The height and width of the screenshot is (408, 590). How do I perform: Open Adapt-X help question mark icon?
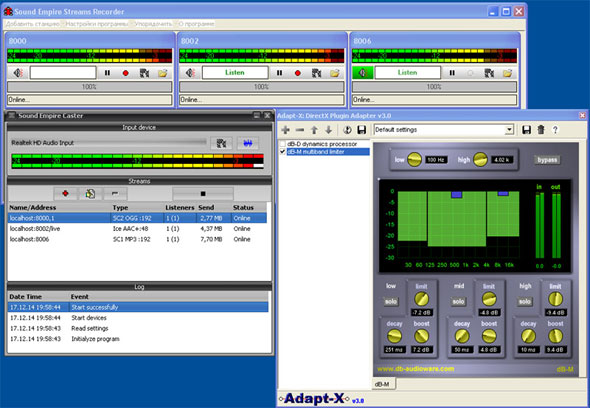[555, 130]
